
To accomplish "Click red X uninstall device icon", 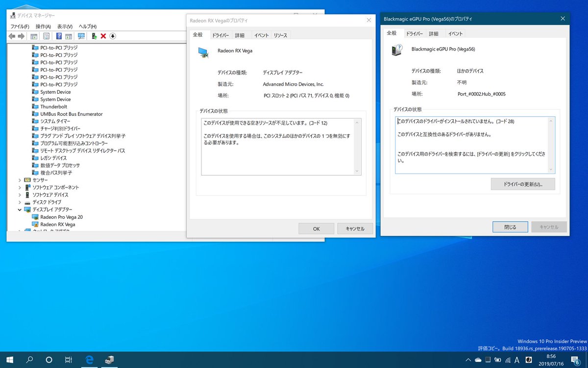I will tap(103, 36).
